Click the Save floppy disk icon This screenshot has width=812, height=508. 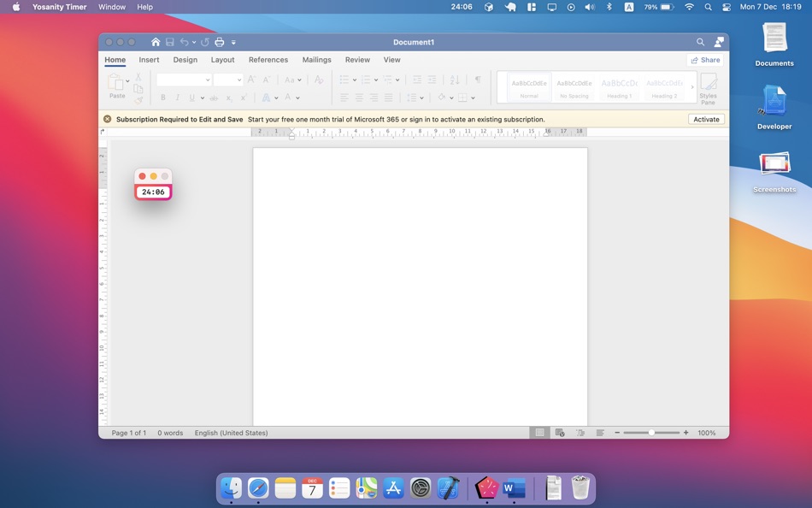click(x=170, y=42)
